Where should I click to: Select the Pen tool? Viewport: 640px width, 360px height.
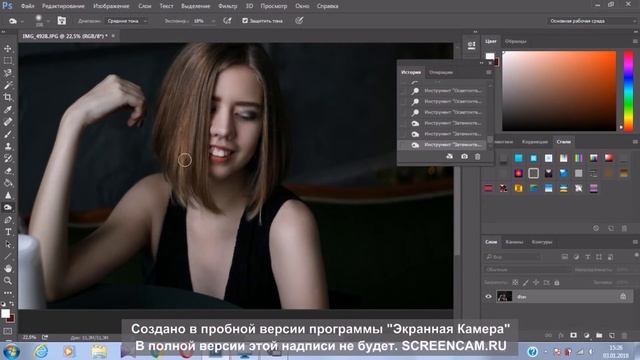click(8, 220)
